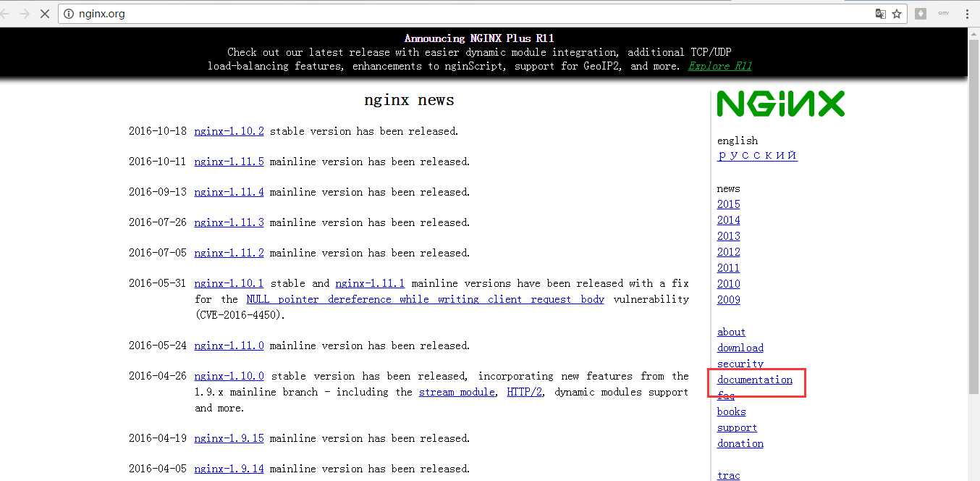Image resolution: width=980 pixels, height=481 pixels.
Task: Click 'Announcing NGINX Plus R11' banner title
Action: 479,38
